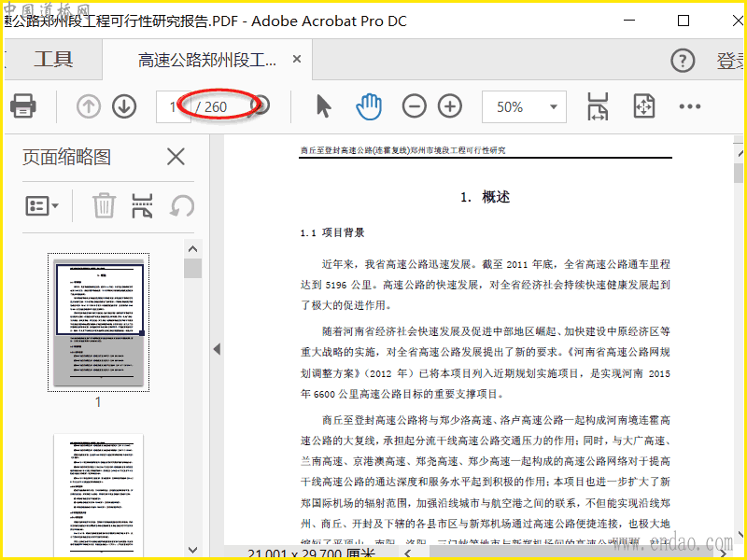Close the document tab

pos(297,59)
